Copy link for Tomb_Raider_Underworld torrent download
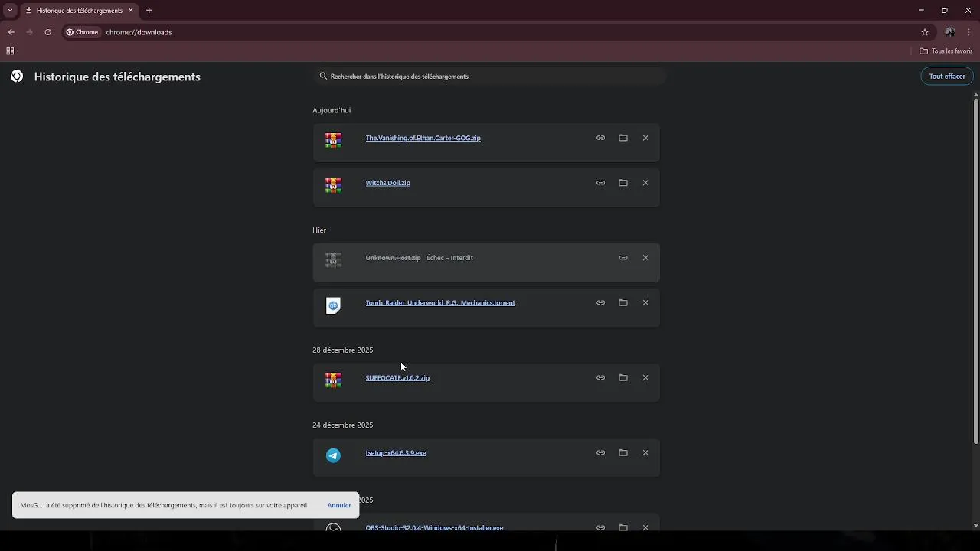The image size is (980, 551). click(600, 302)
